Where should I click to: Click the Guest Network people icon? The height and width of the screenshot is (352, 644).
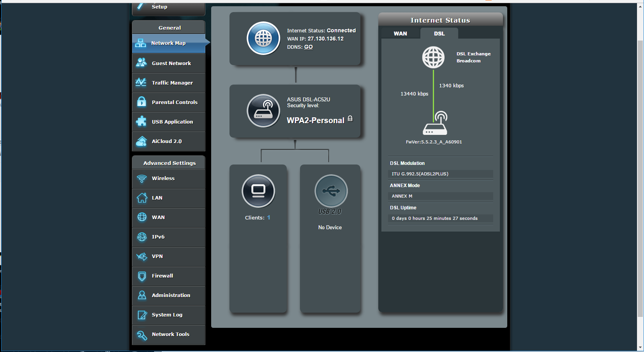tap(141, 63)
